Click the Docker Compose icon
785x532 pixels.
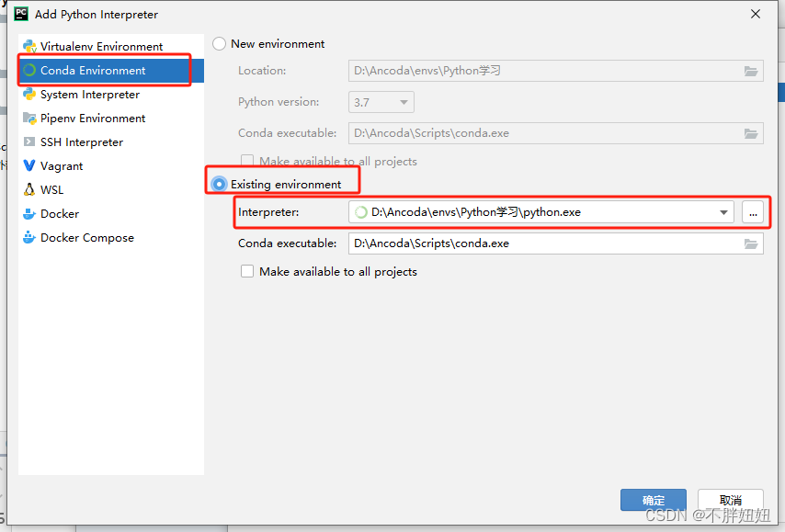29,237
